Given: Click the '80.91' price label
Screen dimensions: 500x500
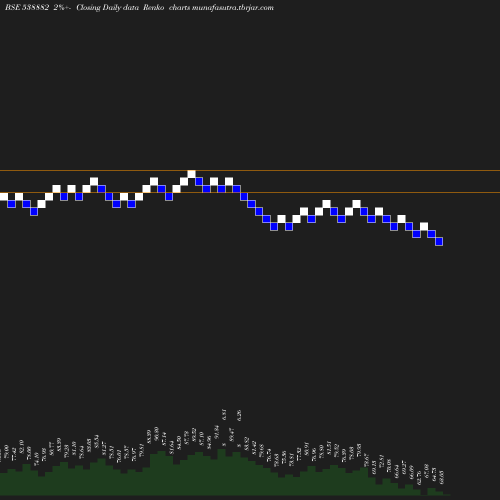Looking at the screenshot, I should pos(307,449).
